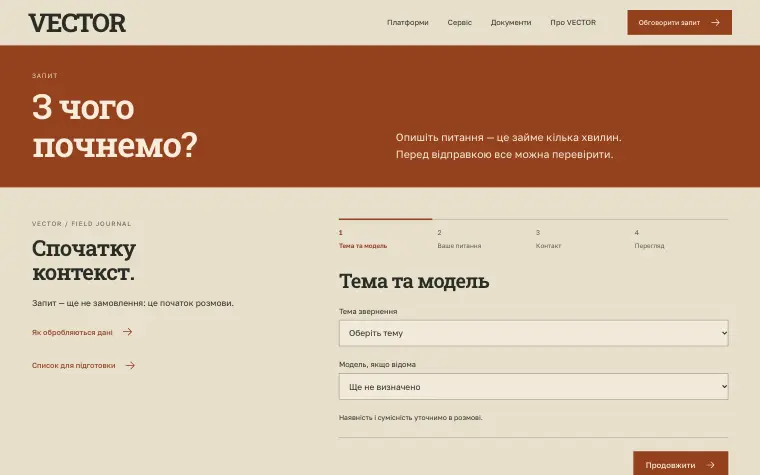Open the Ще не визначено model dropdown
Viewport: 760px width, 475px height.
[533, 386]
